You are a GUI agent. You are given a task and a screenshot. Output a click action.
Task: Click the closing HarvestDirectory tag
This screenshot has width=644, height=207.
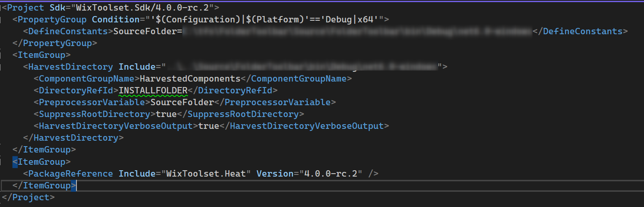pos(73,138)
